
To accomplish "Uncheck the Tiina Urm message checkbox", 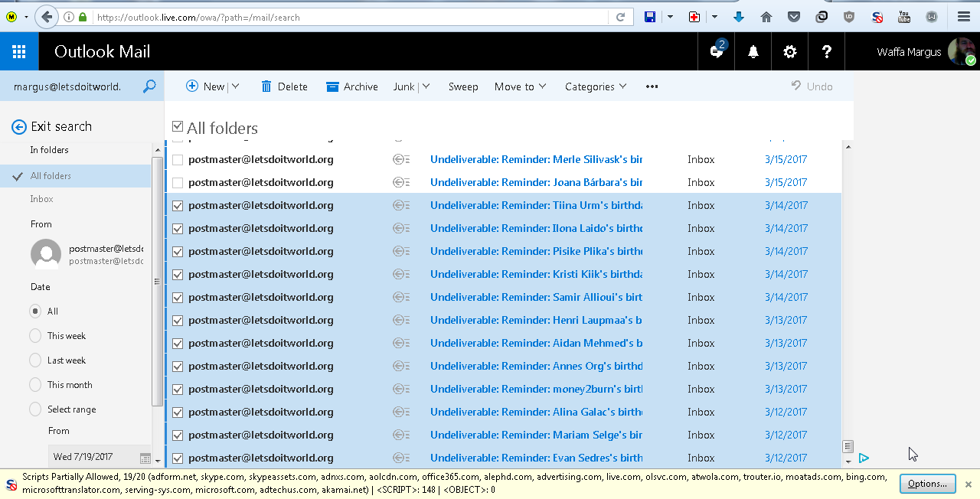I will pos(178,206).
